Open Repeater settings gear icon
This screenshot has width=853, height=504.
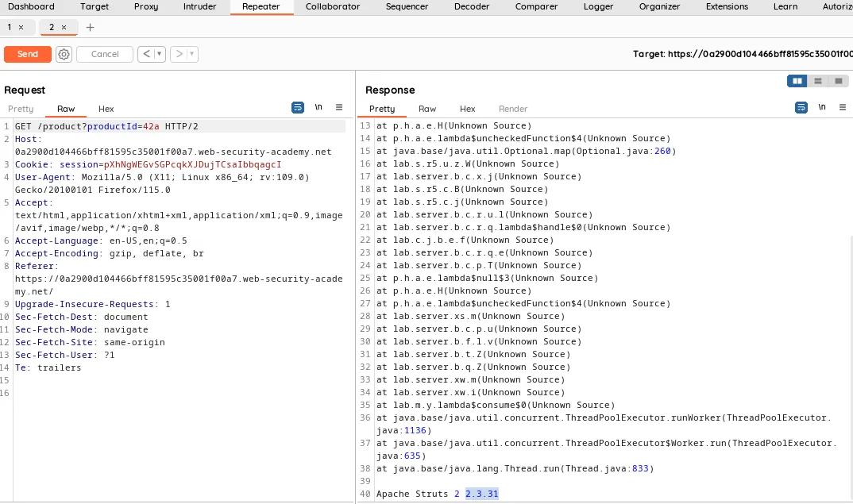point(64,54)
